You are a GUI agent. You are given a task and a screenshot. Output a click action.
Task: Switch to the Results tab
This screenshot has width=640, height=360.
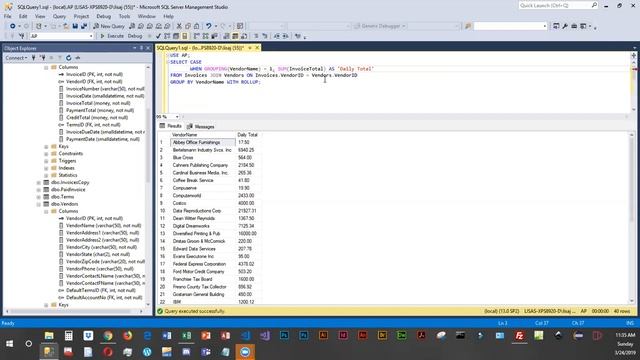(x=171, y=126)
